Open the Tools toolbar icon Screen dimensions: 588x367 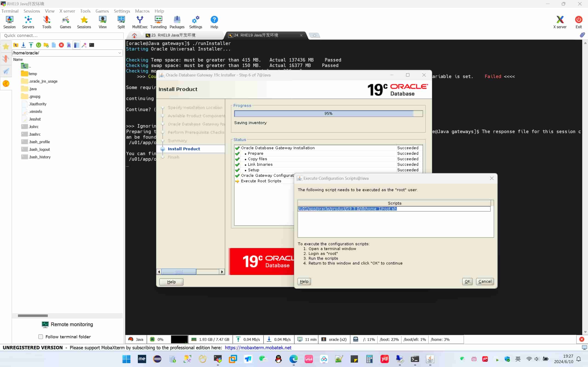tap(47, 22)
